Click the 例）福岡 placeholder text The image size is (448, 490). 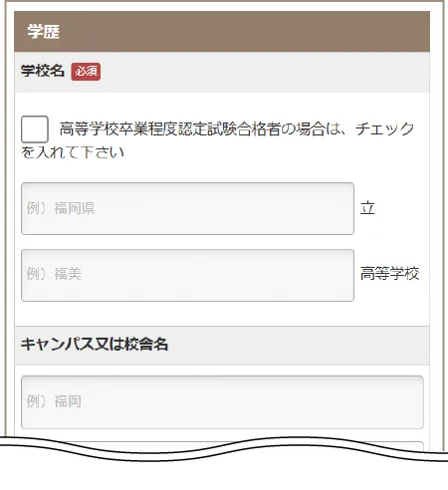click(x=54, y=401)
